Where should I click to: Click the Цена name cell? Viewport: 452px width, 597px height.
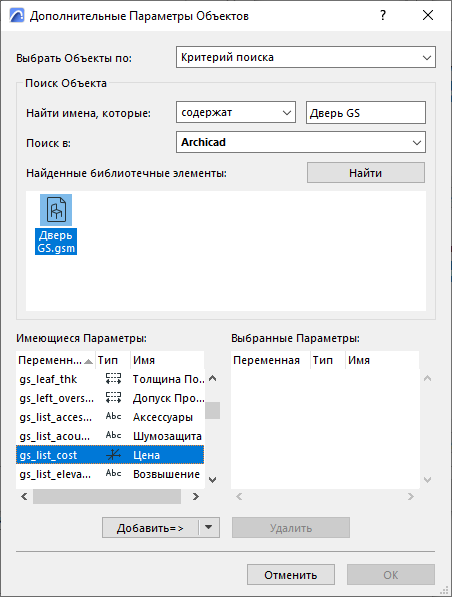pyautogui.click(x=146, y=455)
